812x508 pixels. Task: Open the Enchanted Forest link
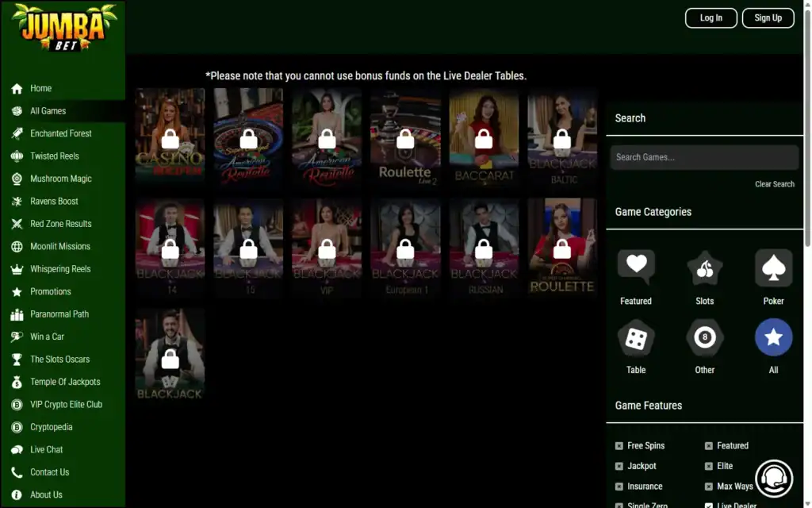tap(60, 133)
